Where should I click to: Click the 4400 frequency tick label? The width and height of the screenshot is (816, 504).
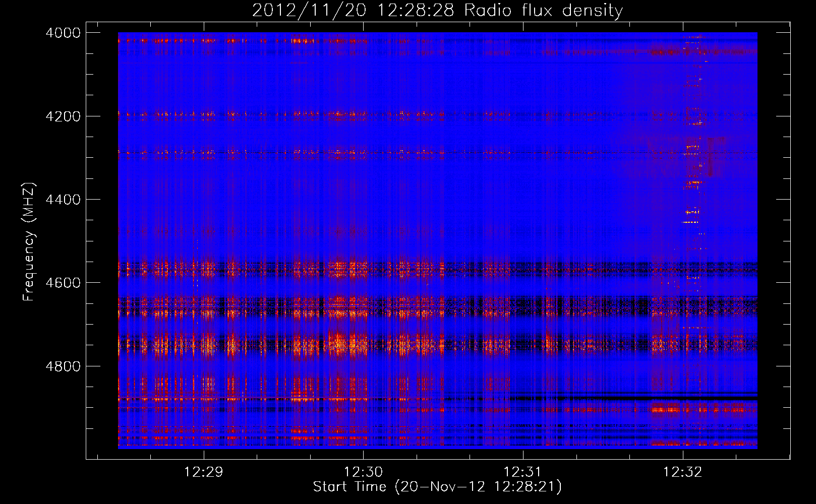[x=63, y=200]
